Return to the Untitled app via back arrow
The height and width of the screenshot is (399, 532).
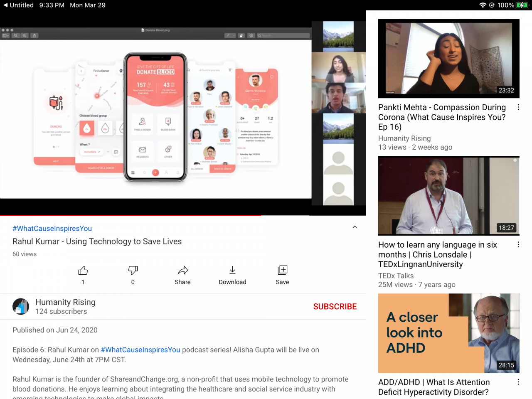tap(18, 5)
